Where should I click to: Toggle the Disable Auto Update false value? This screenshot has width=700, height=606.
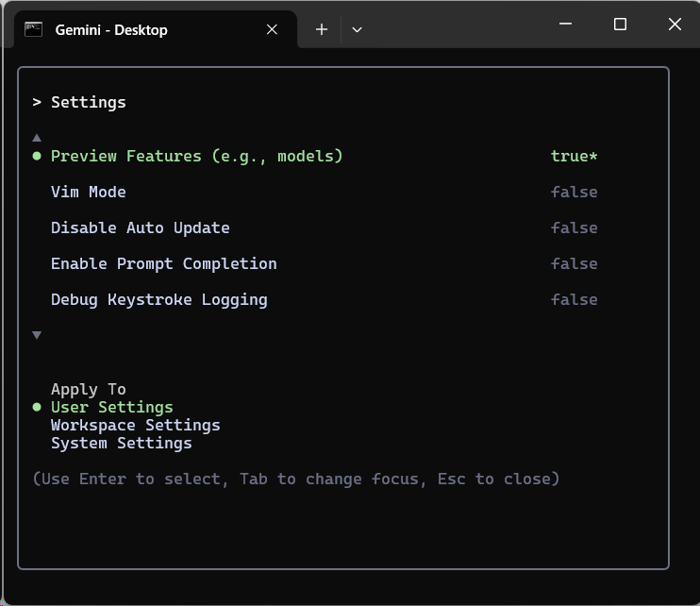[x=574, y=227]
